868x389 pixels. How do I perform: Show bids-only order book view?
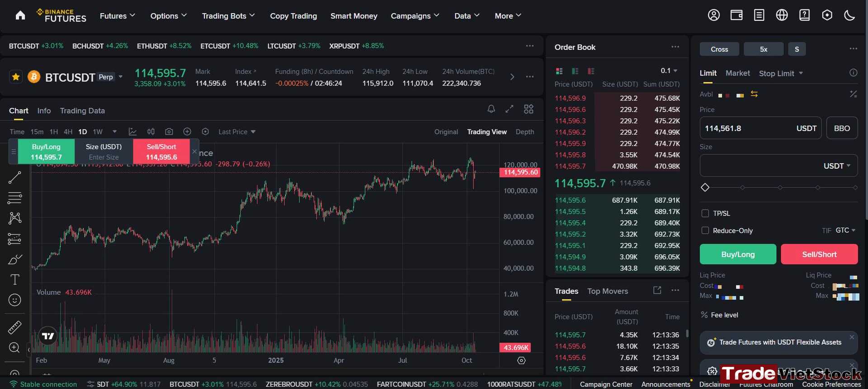[575, 71]
